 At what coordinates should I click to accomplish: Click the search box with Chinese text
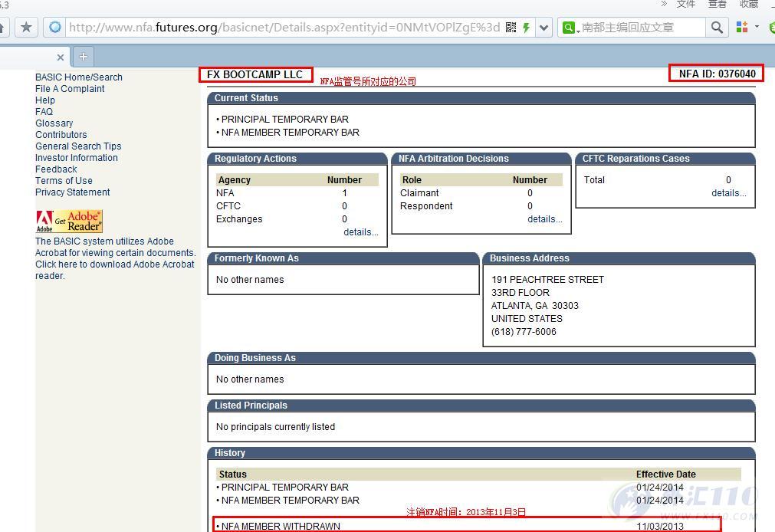tap(642, 27)
